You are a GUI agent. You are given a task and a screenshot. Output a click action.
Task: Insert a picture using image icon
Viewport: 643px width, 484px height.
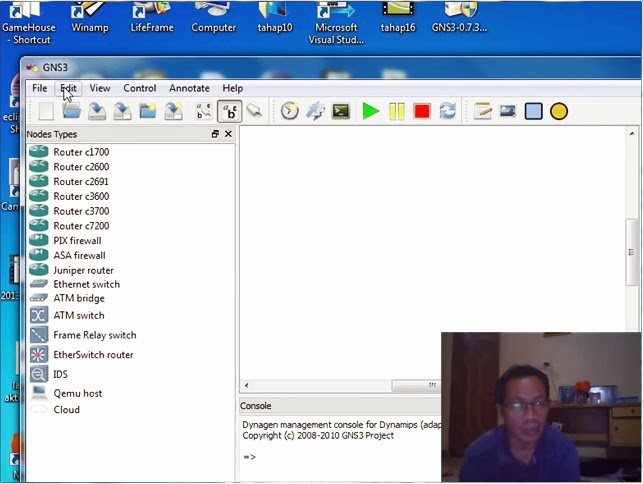508,111
